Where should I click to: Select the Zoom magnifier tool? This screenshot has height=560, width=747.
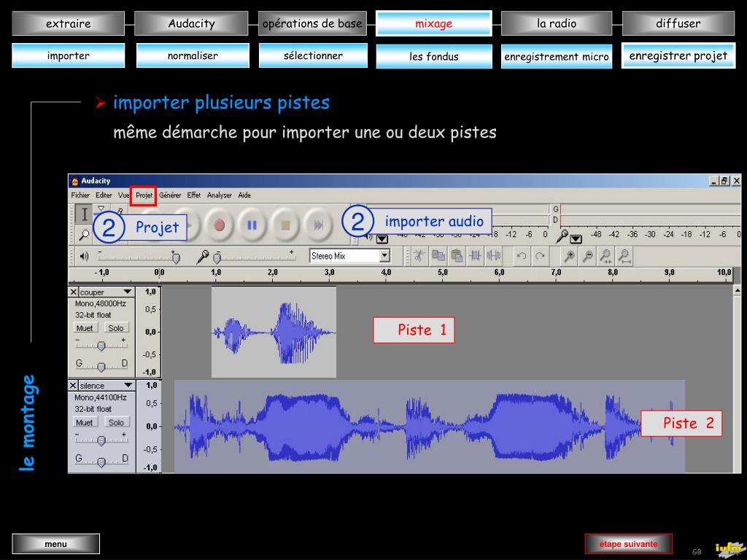point(85,234)
